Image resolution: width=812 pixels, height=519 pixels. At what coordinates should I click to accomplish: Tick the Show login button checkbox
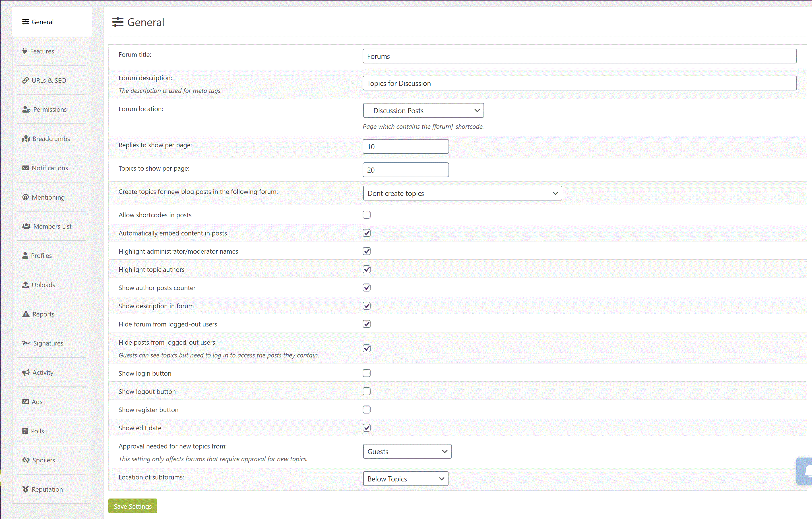coord(366,373)
